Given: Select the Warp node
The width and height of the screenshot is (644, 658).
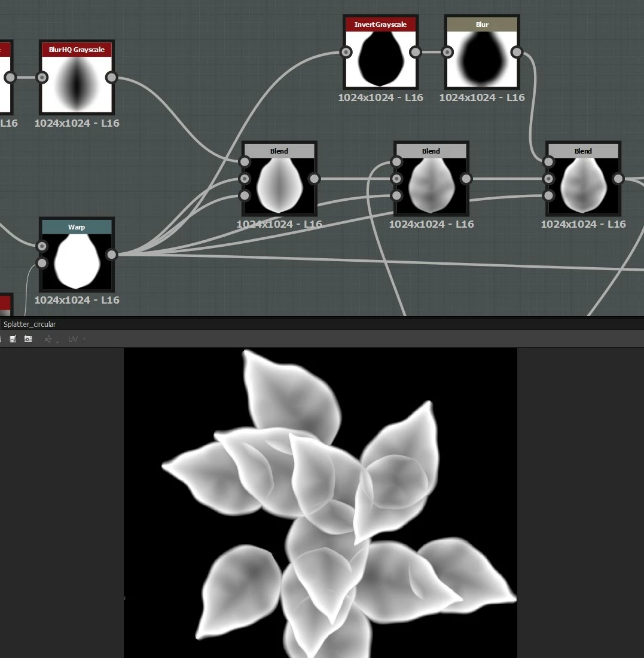Looking at the screenshot, I should (x=77, y=255).
